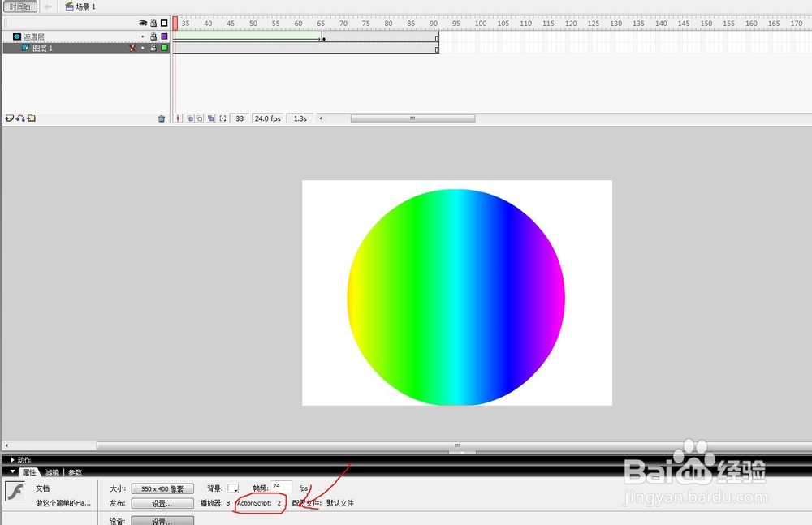Delete layer with the trash can icon
The image size is (812, 525).
pos(162,118)
